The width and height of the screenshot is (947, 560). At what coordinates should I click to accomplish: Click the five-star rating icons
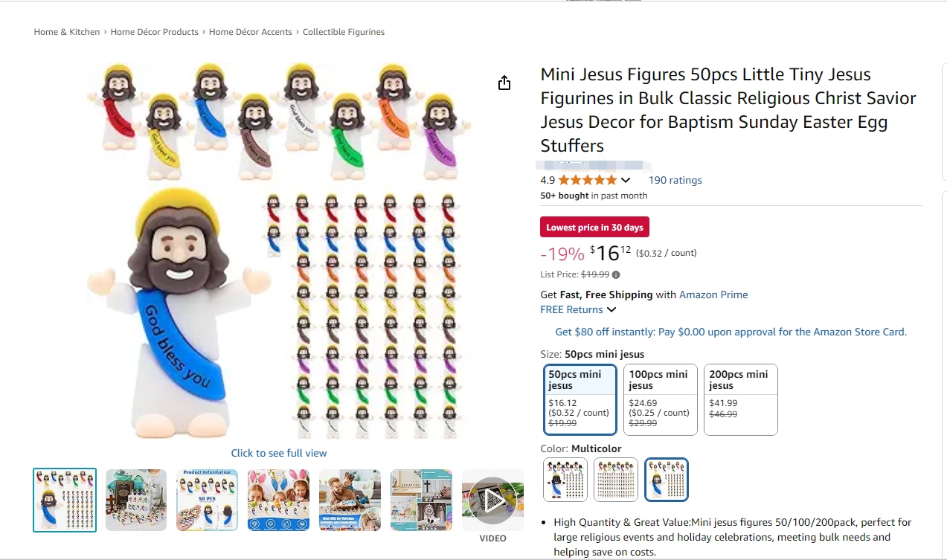(x=587, y=180)
